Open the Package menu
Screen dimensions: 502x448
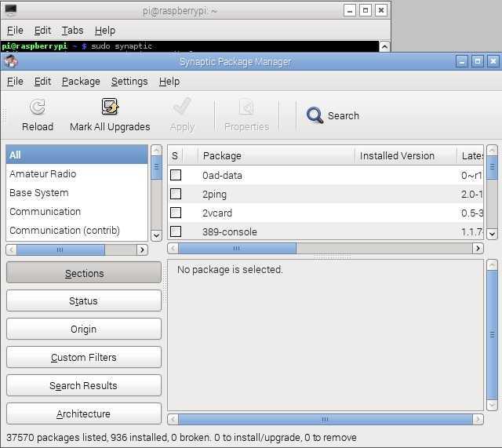[x=81, y=82]
